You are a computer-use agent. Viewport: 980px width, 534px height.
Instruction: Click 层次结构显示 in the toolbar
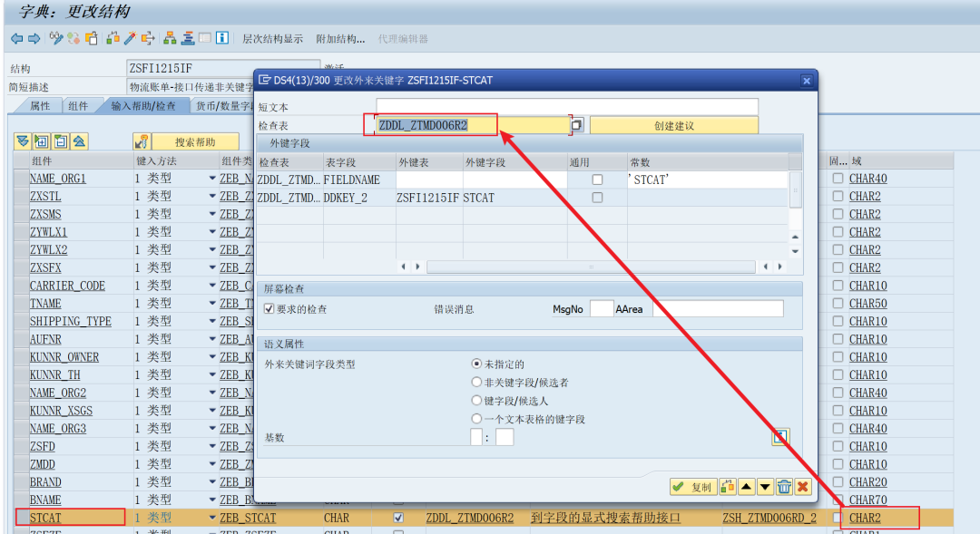[x=272, y=39]
